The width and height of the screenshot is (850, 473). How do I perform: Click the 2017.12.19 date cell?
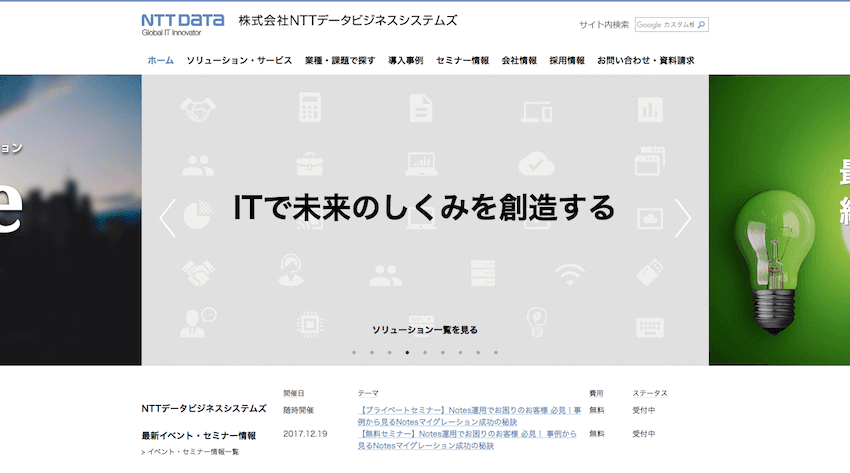click(x=305, y=433)
